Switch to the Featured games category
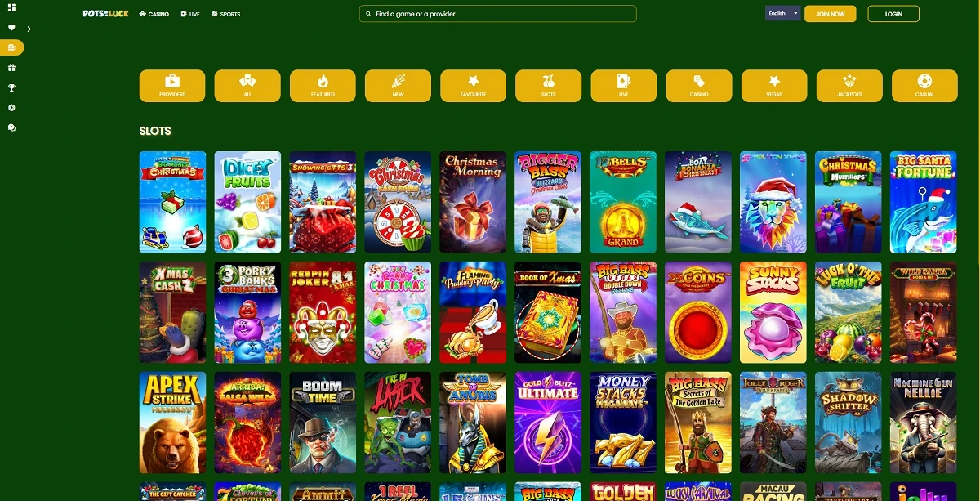This screenshot has height=501, width=980. (323, 86)
